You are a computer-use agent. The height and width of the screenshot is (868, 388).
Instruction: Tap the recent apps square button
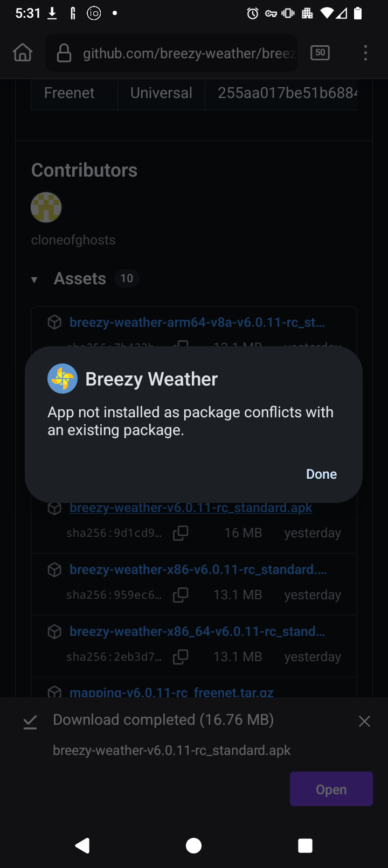pyautogui.click(x=305, y=846)
